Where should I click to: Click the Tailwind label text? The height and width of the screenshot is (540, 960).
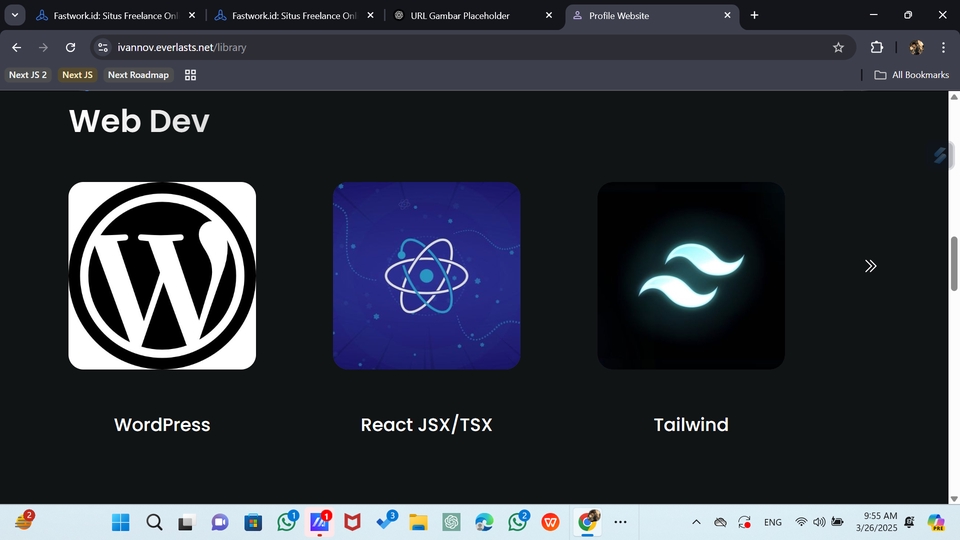(x=691, y=424)
